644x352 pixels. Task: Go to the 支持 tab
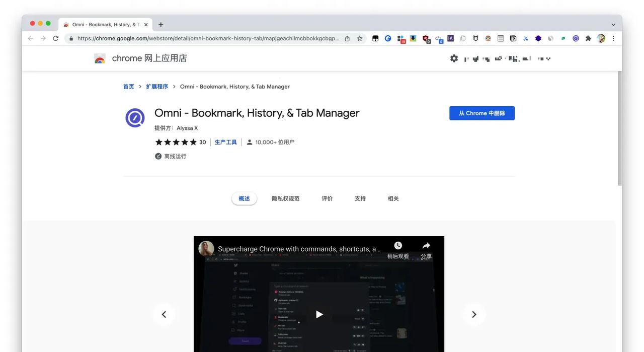360,198
